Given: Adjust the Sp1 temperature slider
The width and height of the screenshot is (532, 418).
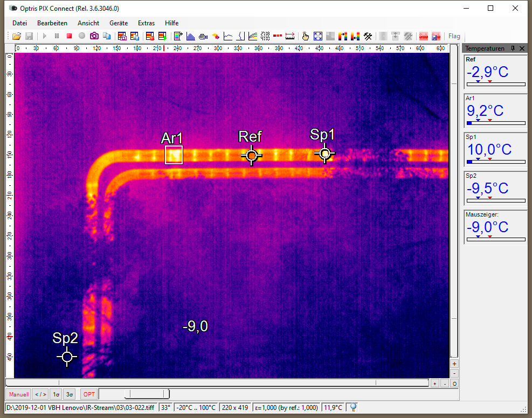Looking at the screenshot, I should coord(495,161).
